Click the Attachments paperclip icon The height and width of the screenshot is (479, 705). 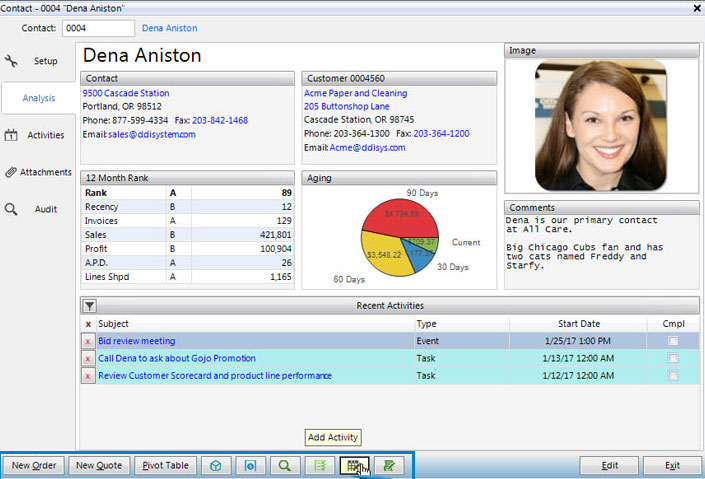11,172
